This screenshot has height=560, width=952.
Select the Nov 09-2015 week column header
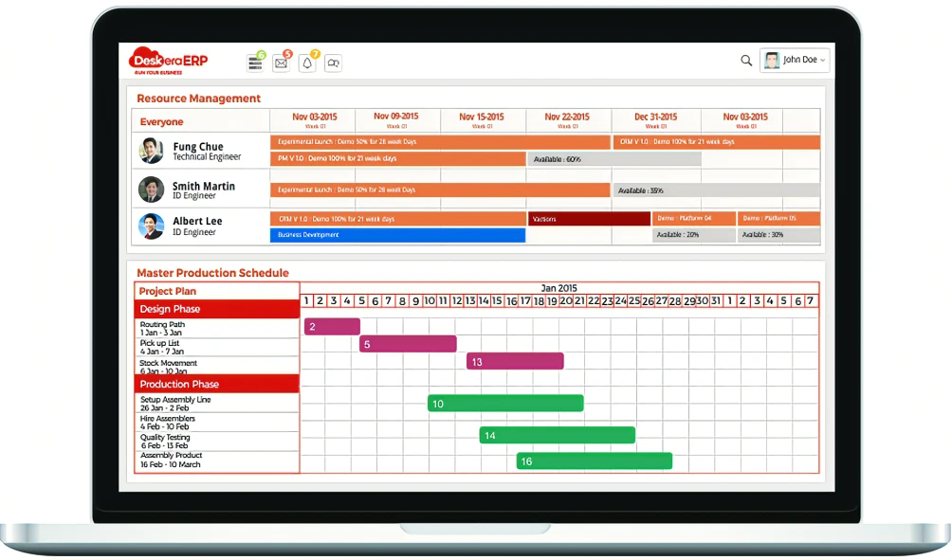pos(395,119)
